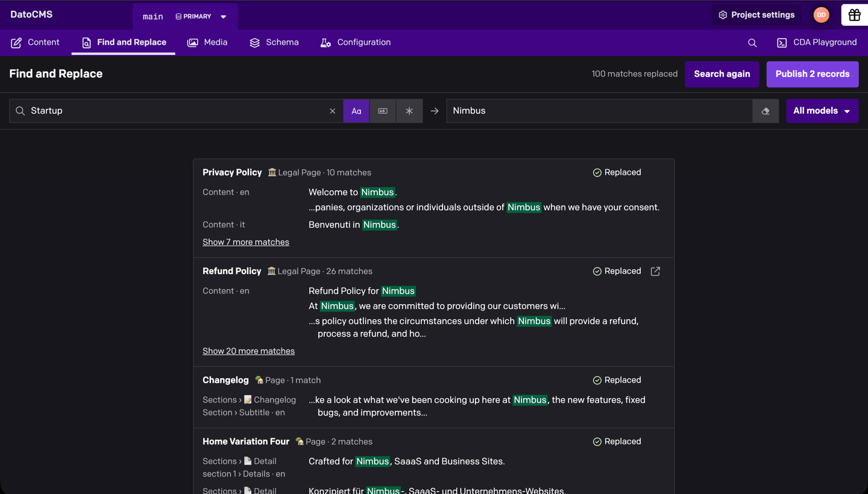Click the Replaced status for Home Variation Four

[x=617, y=442]
